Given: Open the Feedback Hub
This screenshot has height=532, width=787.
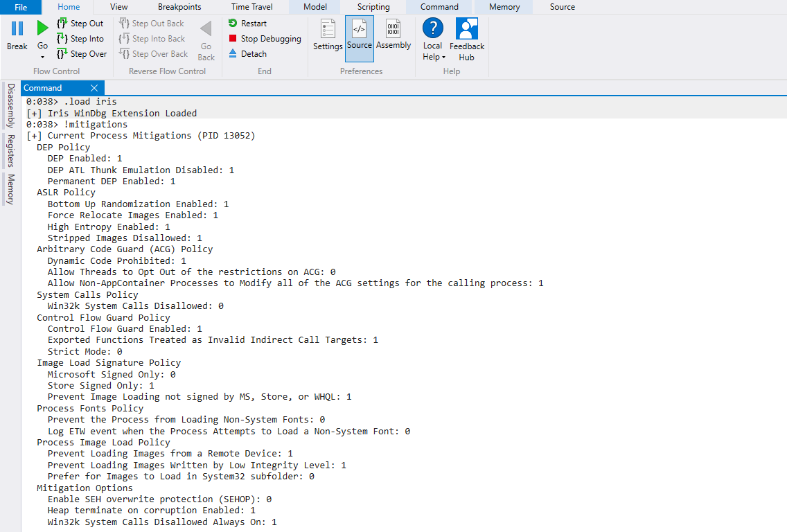Looking at the screenshot, I should pyautogui.click(x=467, y=39).
